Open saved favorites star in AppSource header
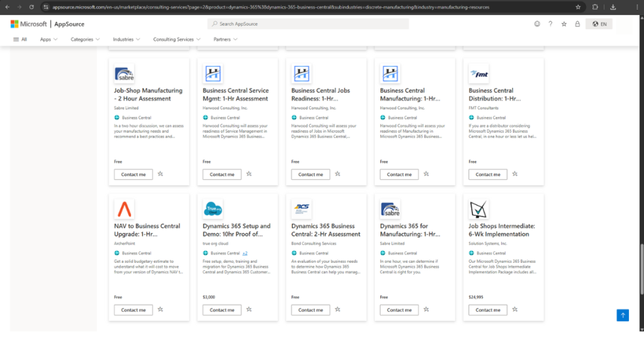 564,24
